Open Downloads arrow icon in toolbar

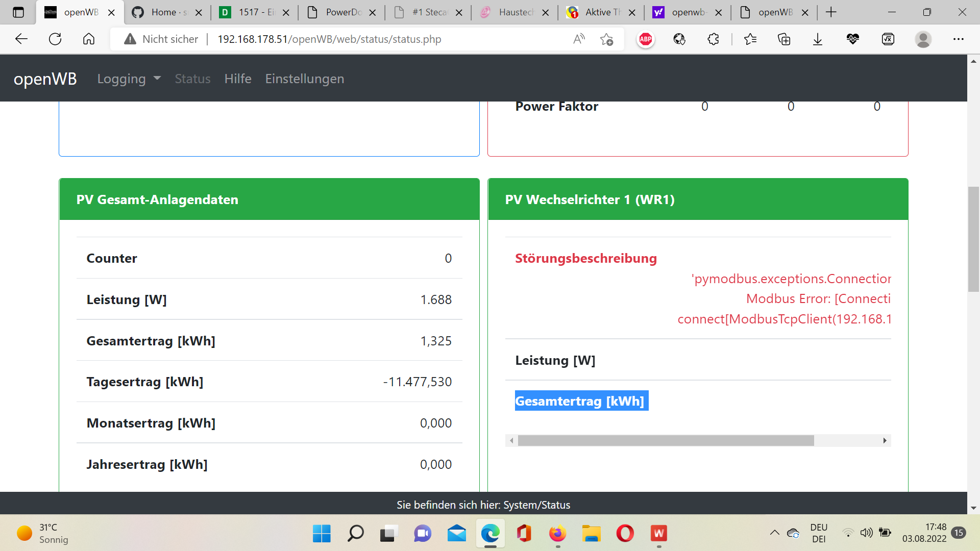[x=818, y=39]
